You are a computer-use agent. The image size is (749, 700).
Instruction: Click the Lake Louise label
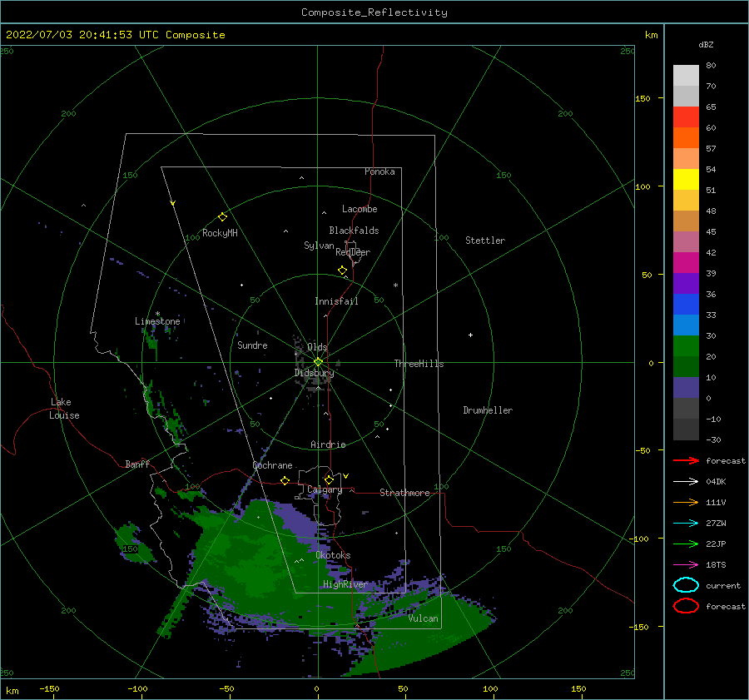pyautogui.click(x=64, y=409)
